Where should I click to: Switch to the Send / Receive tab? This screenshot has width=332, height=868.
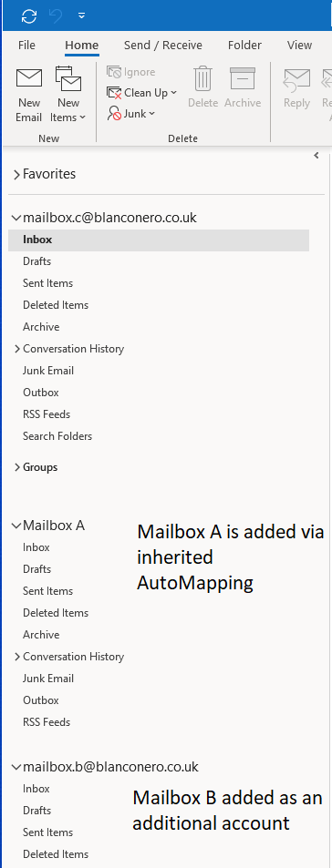tap(163, 46)
